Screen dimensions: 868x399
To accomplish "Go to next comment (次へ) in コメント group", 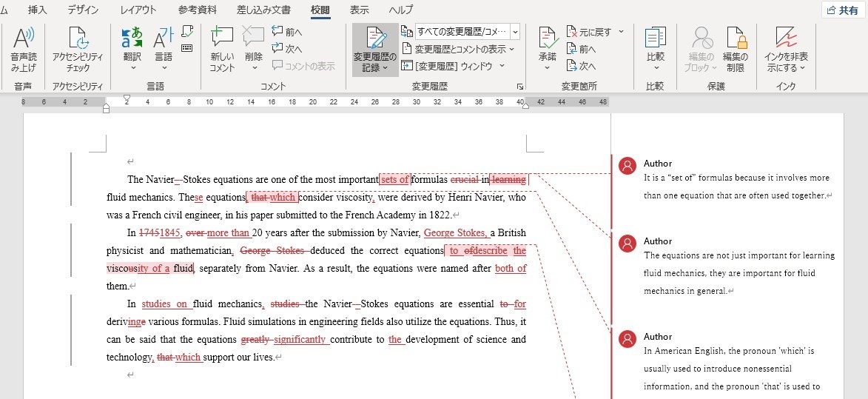I will [287, 49].
